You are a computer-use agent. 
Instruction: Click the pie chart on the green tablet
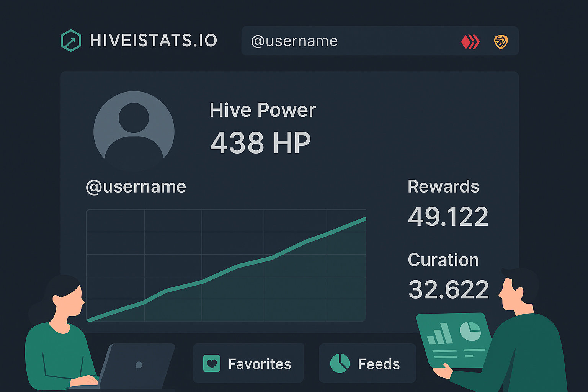[x=470, y=331]
